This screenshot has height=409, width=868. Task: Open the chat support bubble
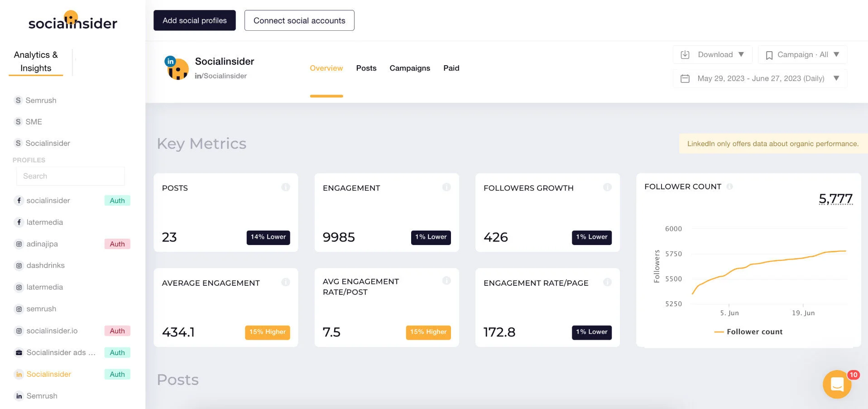(837, 384)
